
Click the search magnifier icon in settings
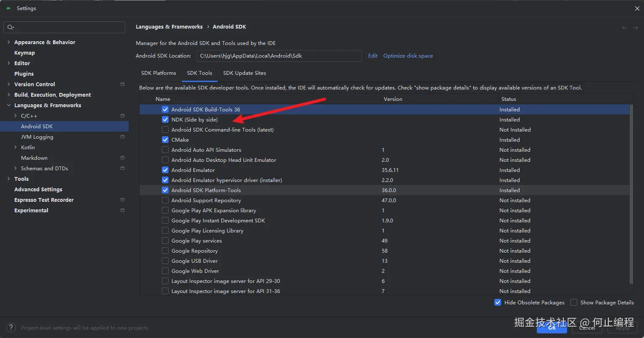[x=11, y=27]
